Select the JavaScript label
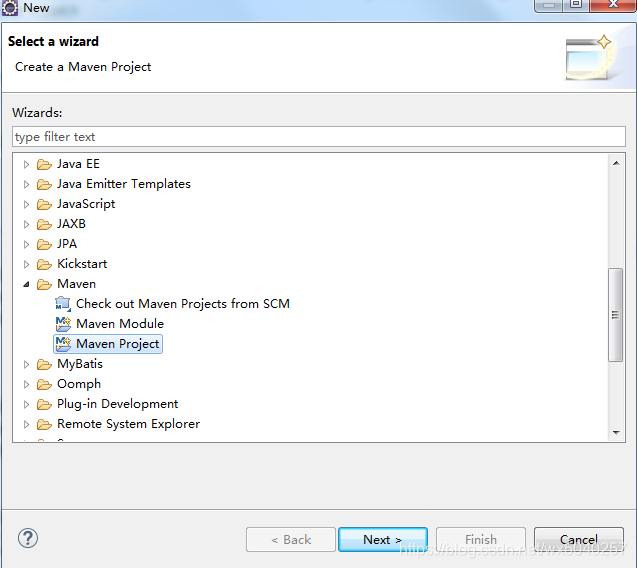 click(x=86, y=204)
